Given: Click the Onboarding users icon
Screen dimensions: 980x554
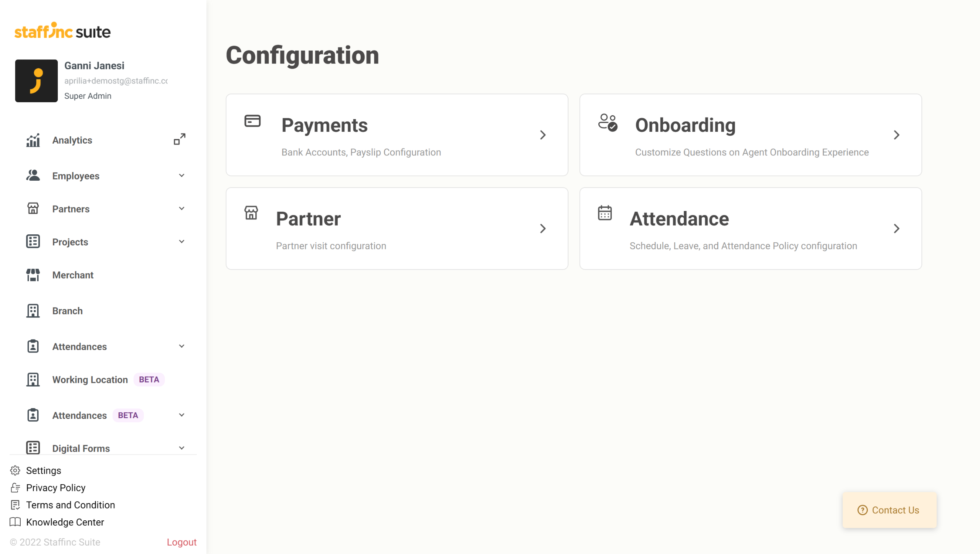Looking at the screenshot, I should [608, 123].
